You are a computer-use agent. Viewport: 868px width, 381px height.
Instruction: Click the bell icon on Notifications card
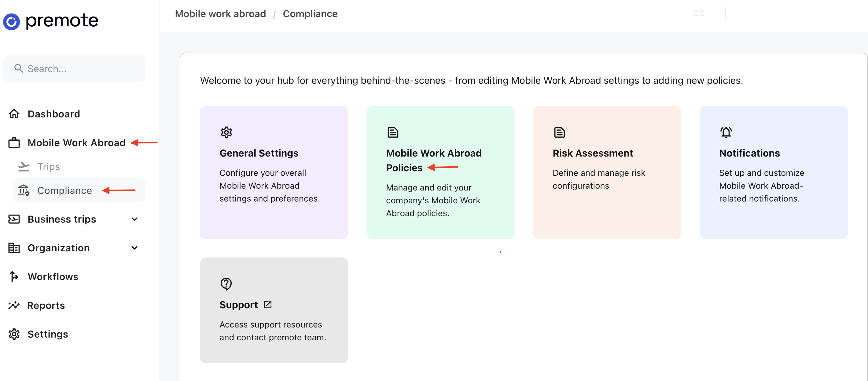click(726, 132)
